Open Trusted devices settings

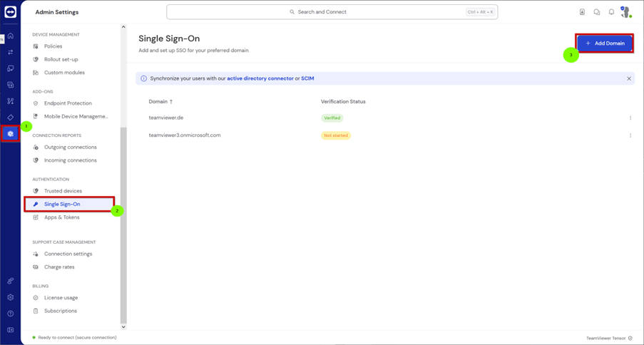[63, 191]
